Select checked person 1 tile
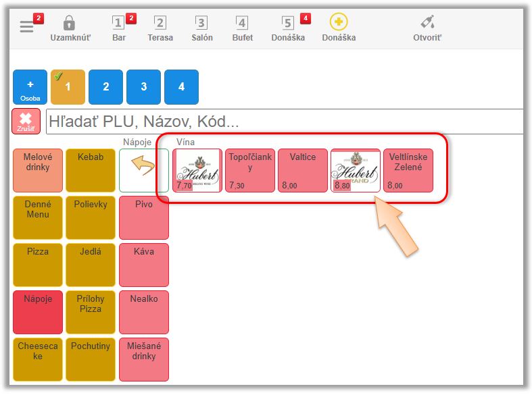532x395 pixels. [68, 87]
